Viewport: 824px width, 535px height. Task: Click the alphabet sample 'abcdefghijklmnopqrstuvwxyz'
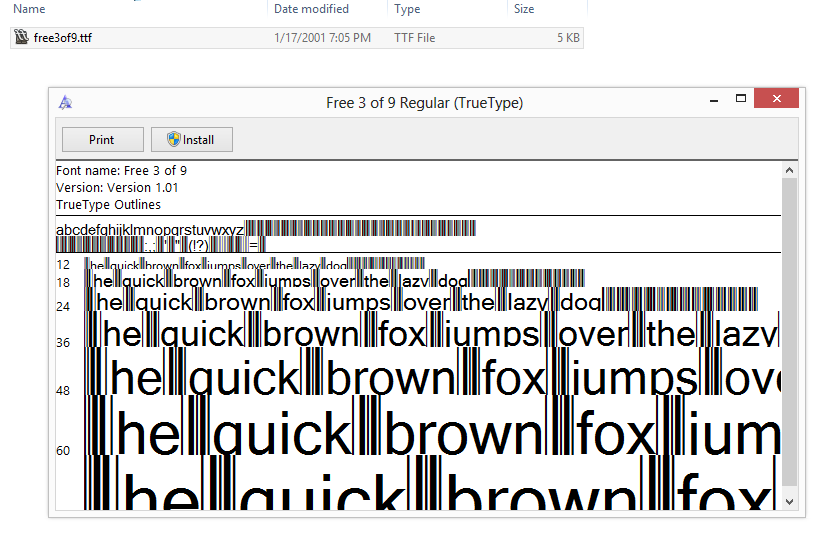tap(150, 230)
